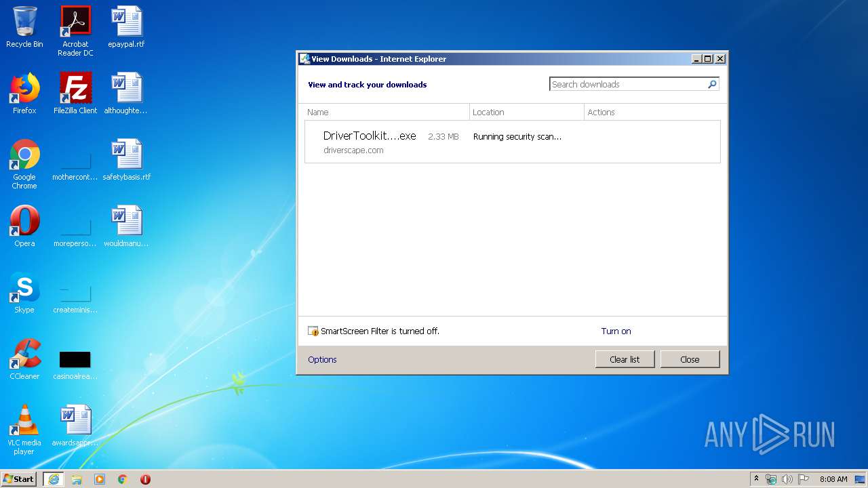
Task: Click the Internet Explorer taskbar icon
Action: point(54,479)
